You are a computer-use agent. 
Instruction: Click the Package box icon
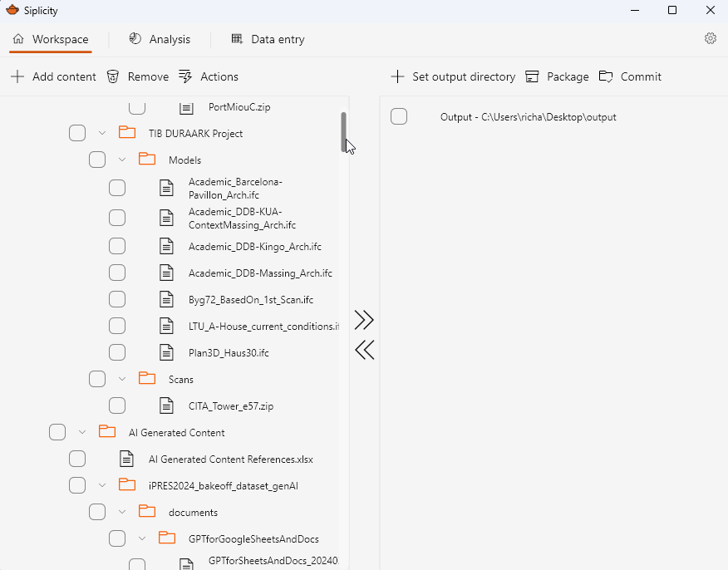pyautogui.click(x=531, y=76)
